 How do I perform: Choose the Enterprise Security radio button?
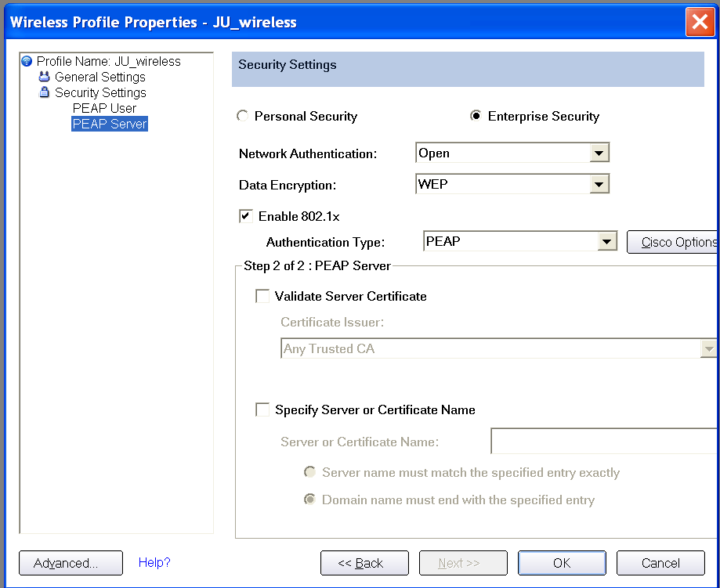point(476,116)
